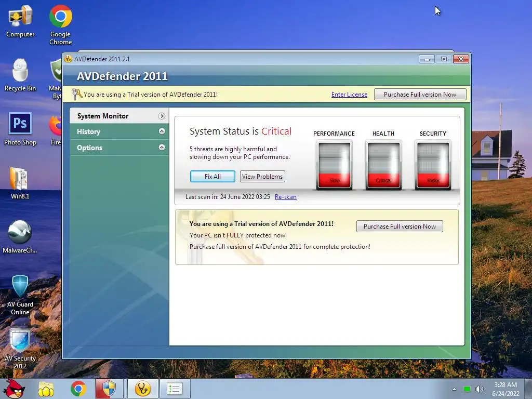Open the volume speaker tray icon
This screenshot has height=399, width=532.
480,389
